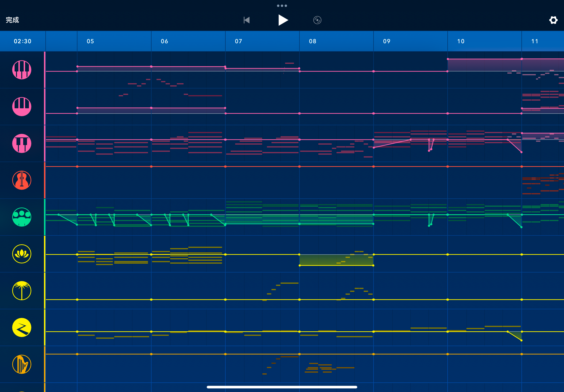This screenshot has width=564, height=392.
Task: Select the choir track's lowered automation point at bar 08
Action: point(299,224)
